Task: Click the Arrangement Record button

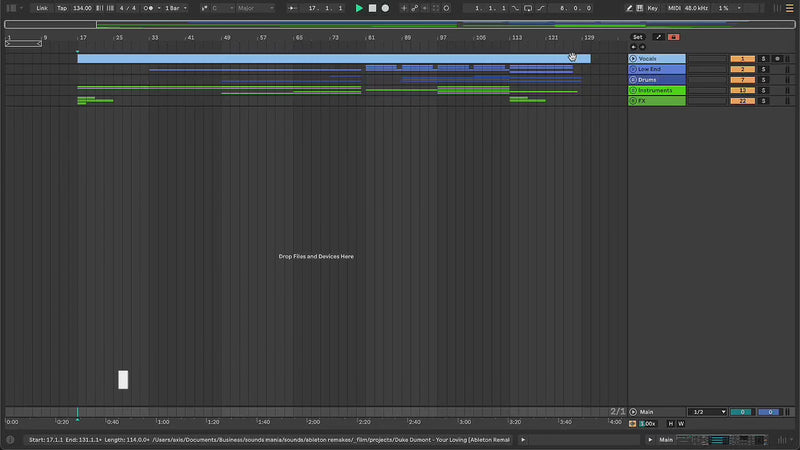Action: coord(385,8)
